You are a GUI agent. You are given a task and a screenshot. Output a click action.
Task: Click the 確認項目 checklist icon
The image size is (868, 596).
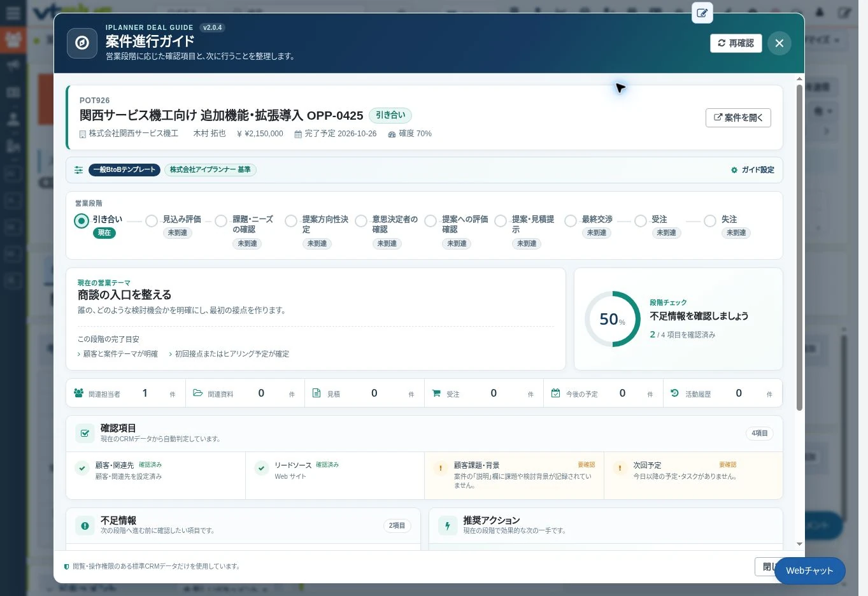[85, 433]
